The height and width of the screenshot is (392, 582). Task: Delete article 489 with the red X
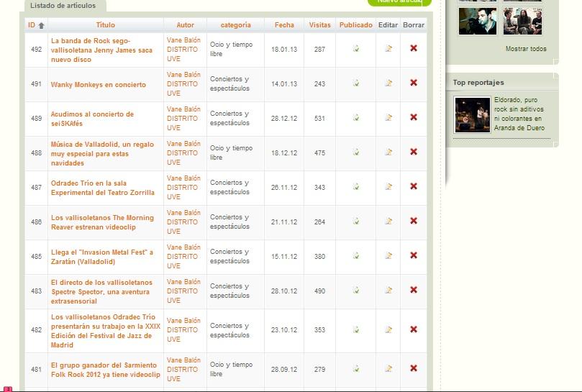414,117
